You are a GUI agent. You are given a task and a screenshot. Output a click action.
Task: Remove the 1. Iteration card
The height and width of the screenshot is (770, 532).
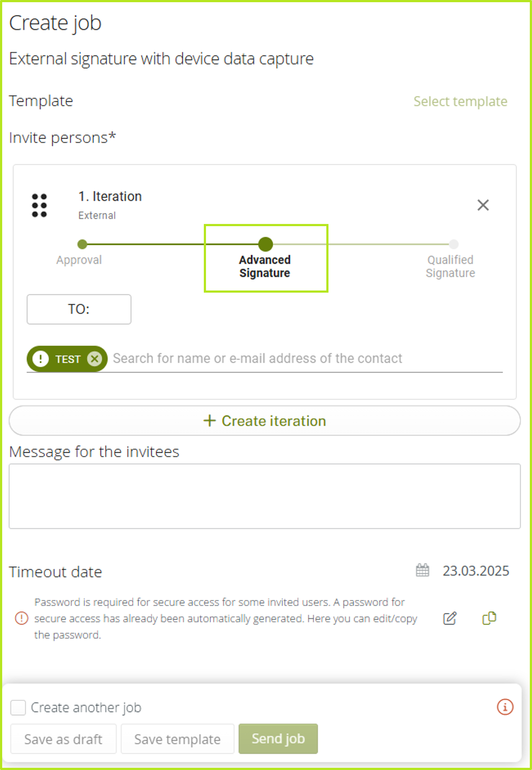(483, 205)
